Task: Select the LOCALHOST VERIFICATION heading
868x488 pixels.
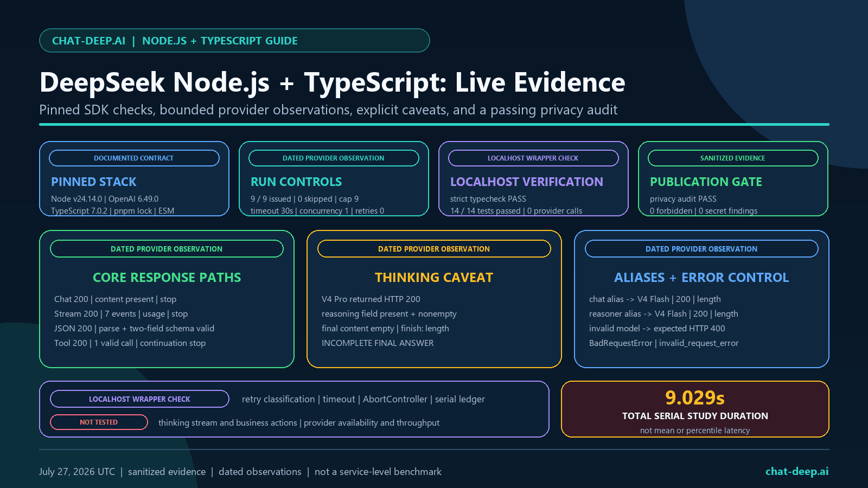Action: click(x=527, y=182)
